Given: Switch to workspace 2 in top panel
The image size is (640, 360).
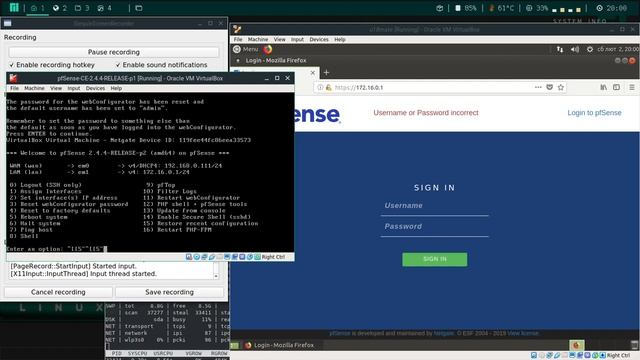Looking at the screenshot, I should point(60,8).
